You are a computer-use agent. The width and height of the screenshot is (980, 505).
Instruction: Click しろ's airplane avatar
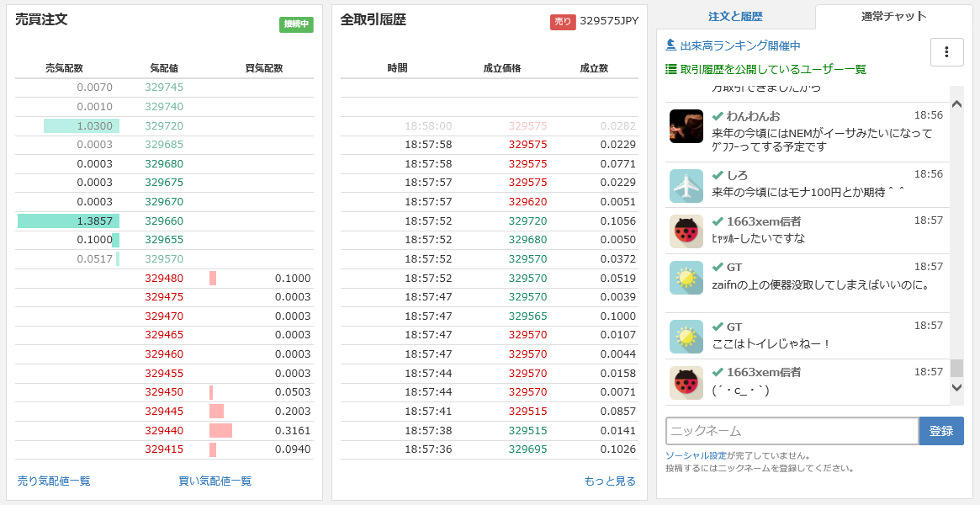click(x=686, y=186)
